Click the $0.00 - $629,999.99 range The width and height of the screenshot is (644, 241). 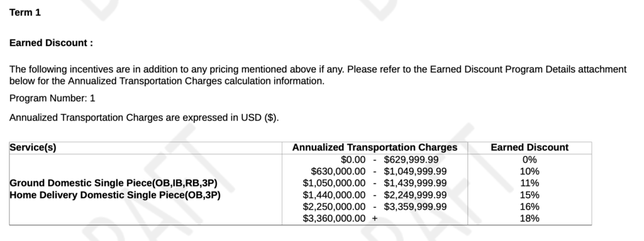coord(389,160)
